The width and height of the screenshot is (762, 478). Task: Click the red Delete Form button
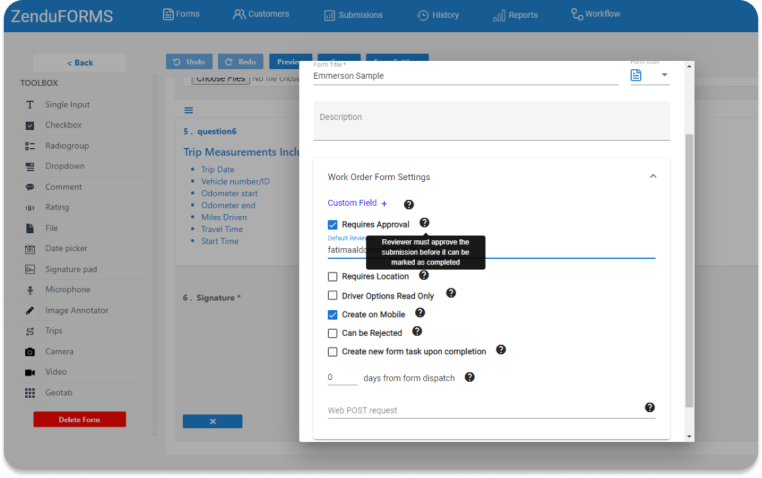click(x=80, y=419)
